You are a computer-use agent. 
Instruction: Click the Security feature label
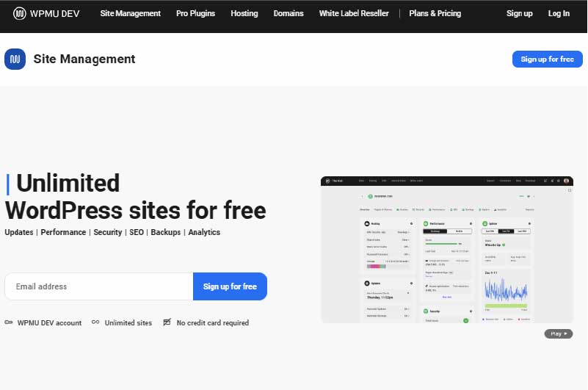108,232
